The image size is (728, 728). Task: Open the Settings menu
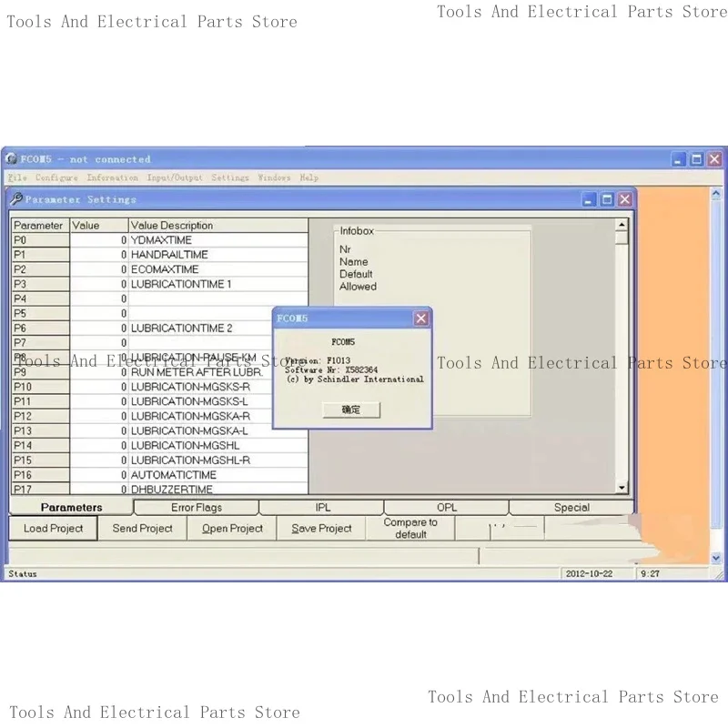pos(230,177)
